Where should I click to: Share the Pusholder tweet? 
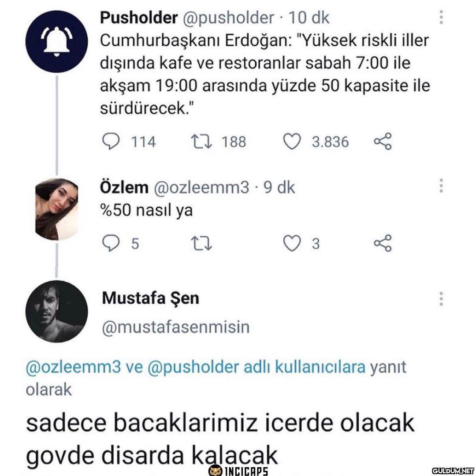coord(382,142)
